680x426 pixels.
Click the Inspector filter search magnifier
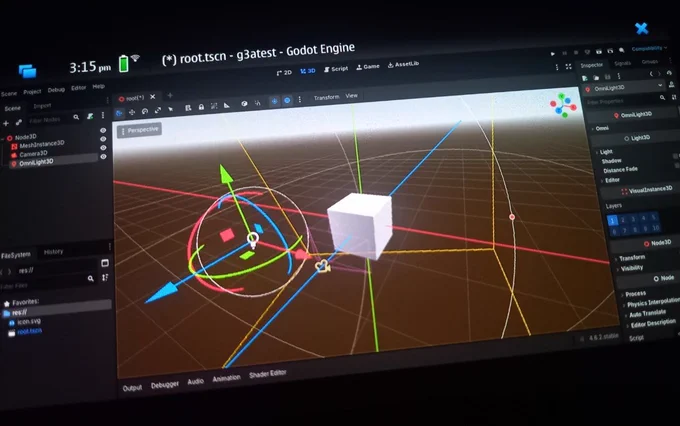[662, 98]
